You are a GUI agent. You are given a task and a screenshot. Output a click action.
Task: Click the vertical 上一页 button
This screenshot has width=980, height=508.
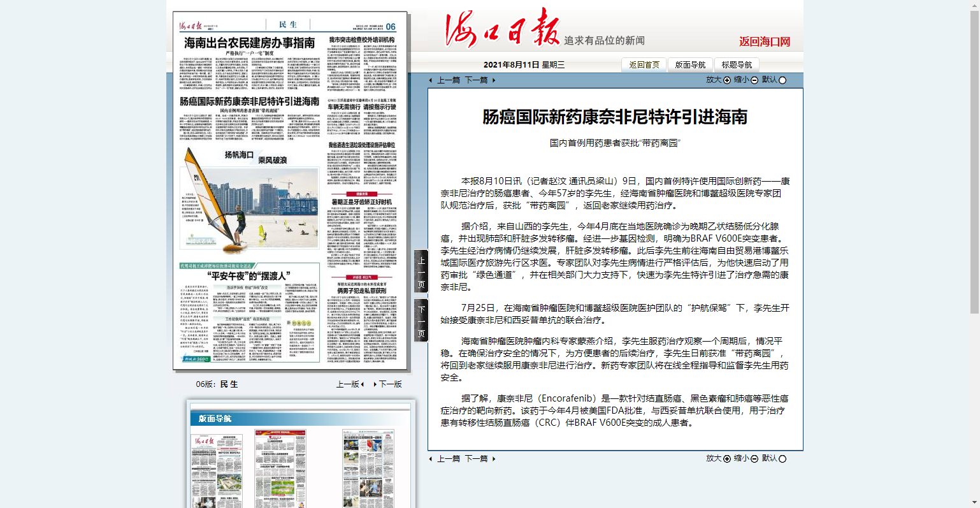421,272
